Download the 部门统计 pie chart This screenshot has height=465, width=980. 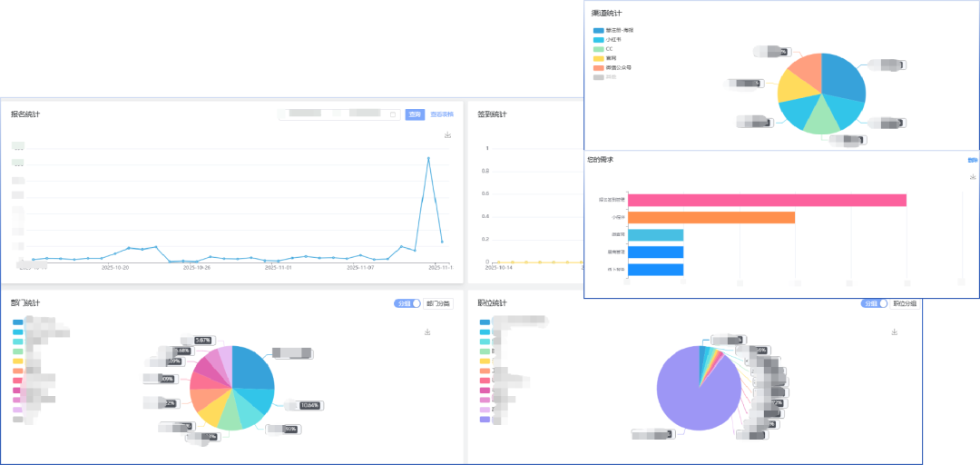tap(427, 332)
